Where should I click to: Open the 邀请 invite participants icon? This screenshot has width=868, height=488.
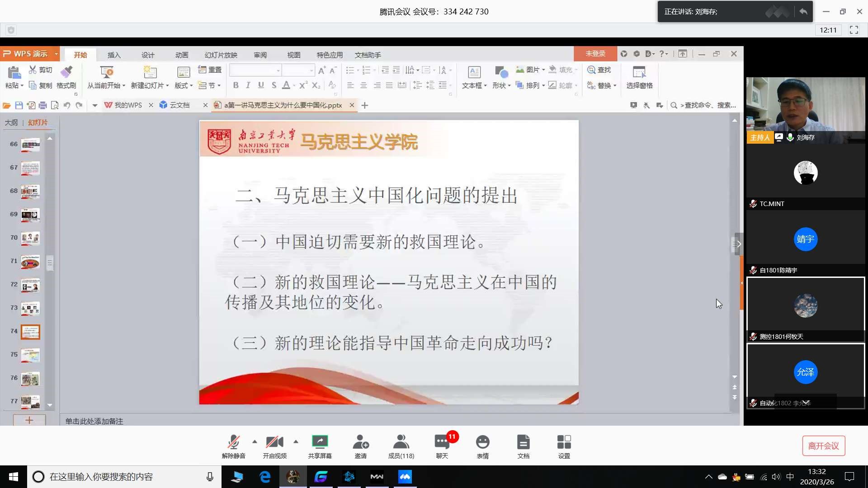pyautogui.click(x=360, y=442)
